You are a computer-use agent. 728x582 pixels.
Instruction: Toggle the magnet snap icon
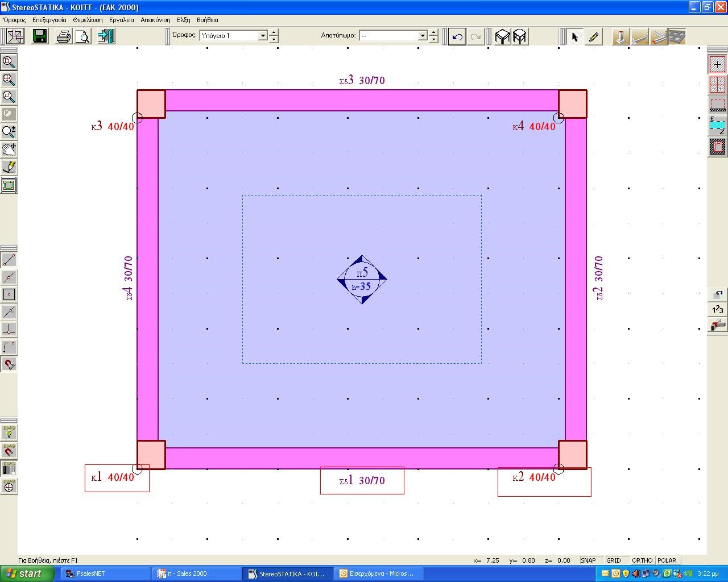point(9,364)
